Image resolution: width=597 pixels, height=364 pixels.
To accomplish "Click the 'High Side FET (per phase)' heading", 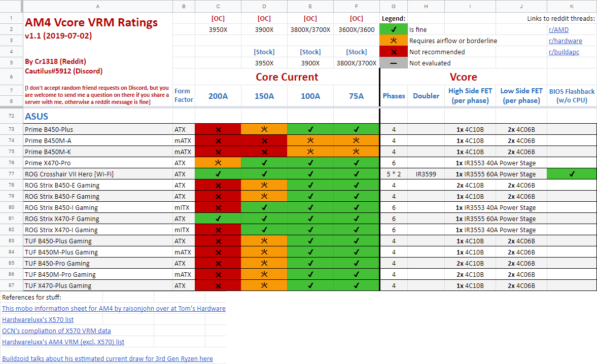I will (x=470, y=96).
